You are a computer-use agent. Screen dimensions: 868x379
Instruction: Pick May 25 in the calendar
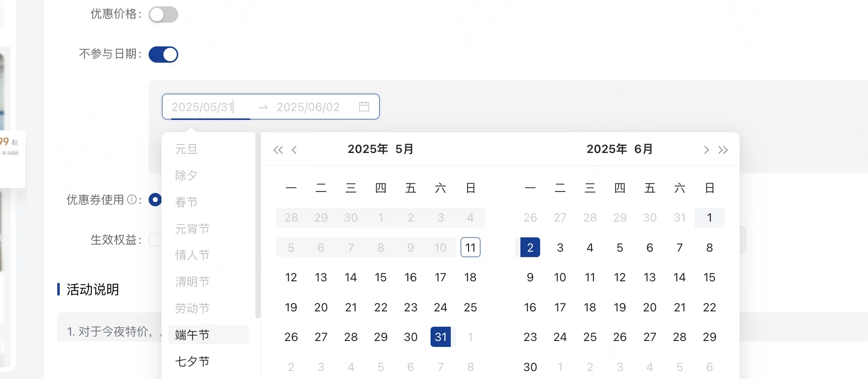tap(471, 307)
